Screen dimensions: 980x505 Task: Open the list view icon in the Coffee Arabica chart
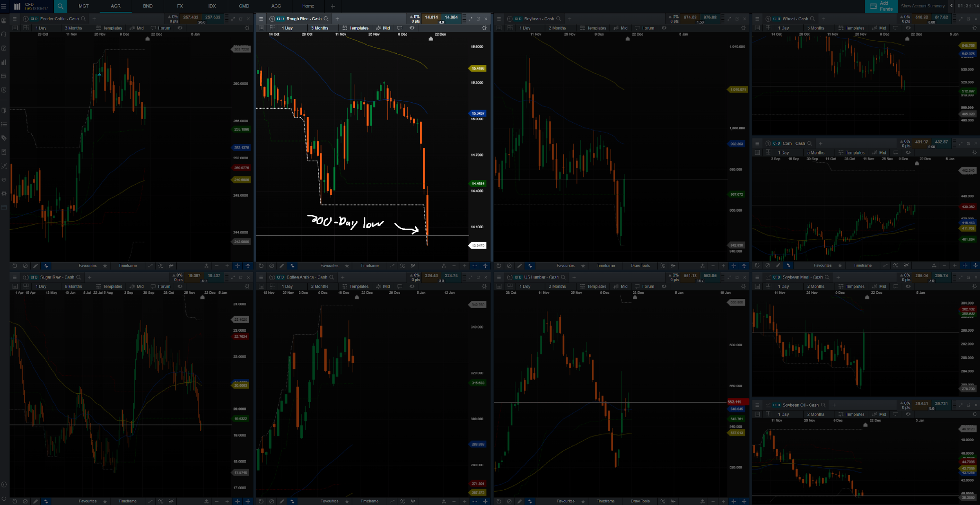261,286
